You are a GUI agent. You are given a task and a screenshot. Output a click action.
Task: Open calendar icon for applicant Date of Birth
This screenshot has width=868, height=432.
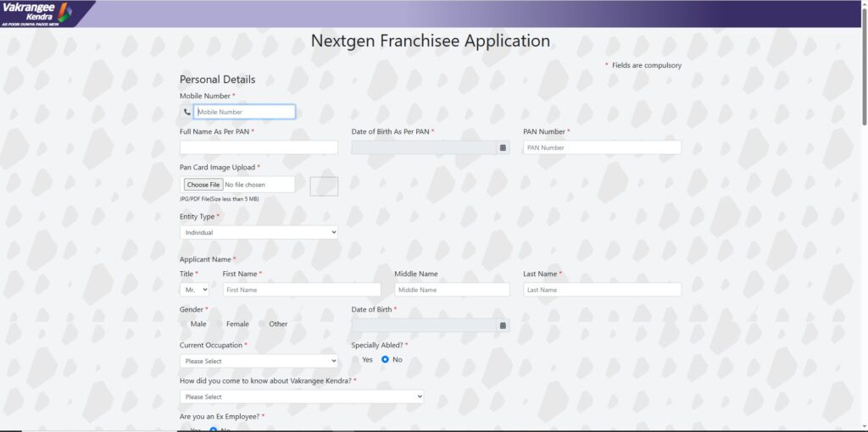tap(503, 325)
